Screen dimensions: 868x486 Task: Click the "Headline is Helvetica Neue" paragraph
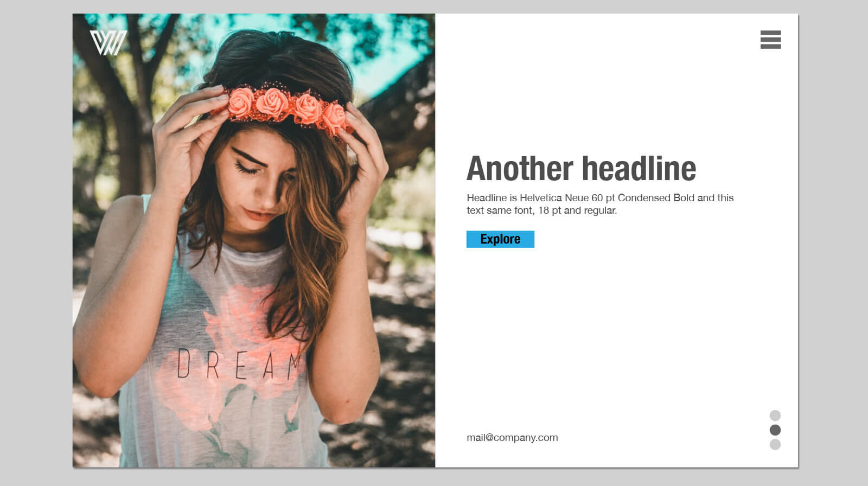tap(600, 204)
